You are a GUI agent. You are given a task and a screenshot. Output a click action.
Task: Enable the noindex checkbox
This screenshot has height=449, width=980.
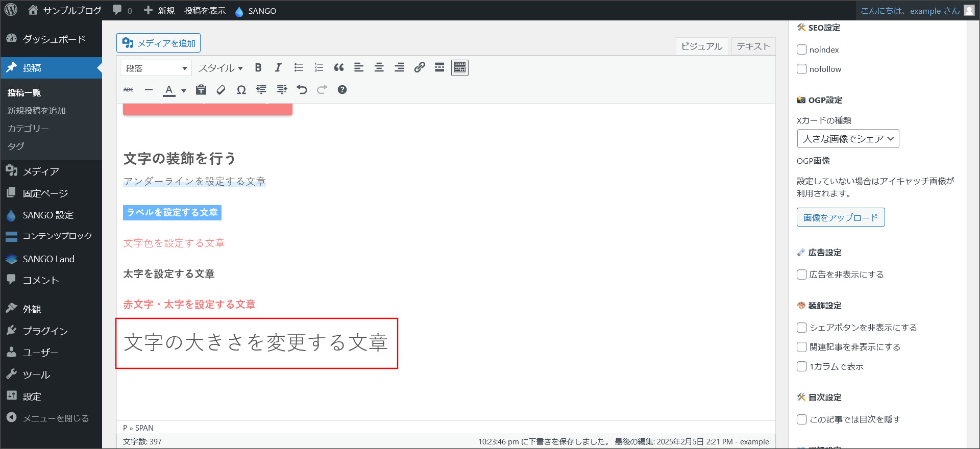[802, 49]
